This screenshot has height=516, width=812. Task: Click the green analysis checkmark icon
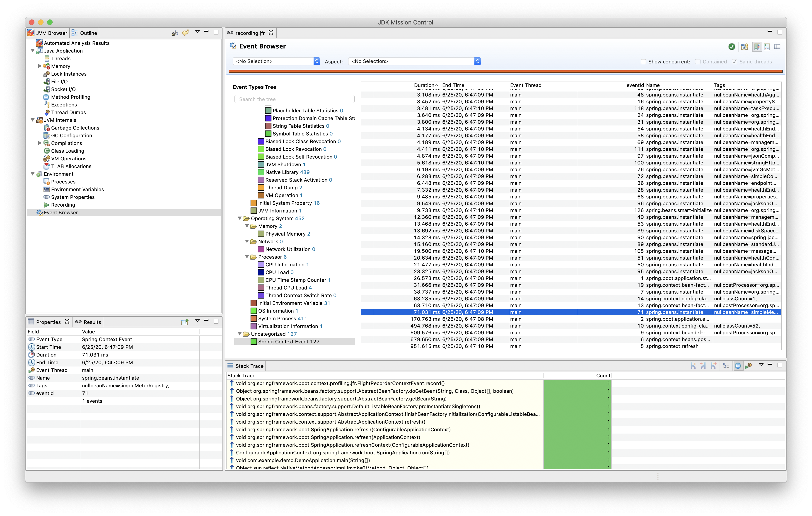(x=731, y=47)
